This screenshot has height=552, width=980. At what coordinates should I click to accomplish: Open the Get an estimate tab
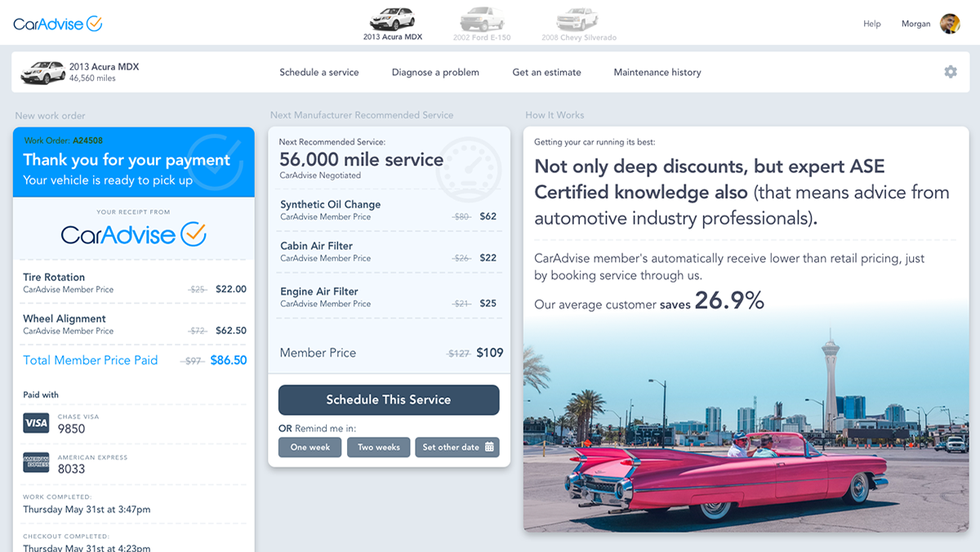(x=547, y=72)
